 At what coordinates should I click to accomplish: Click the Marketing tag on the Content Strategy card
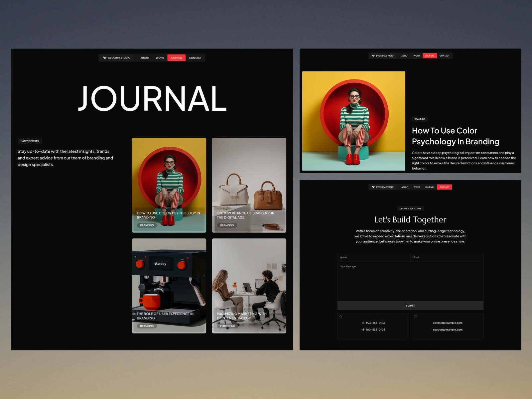[228, 326]
